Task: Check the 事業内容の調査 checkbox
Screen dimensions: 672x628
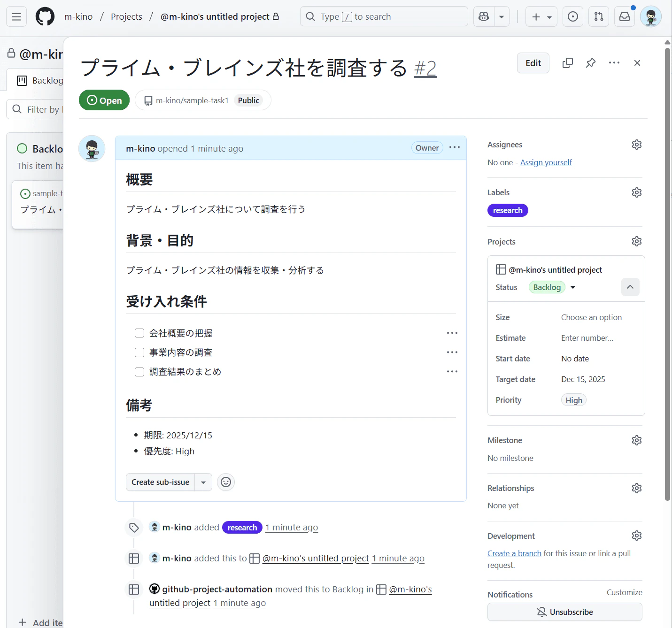Action: point(139,352)
